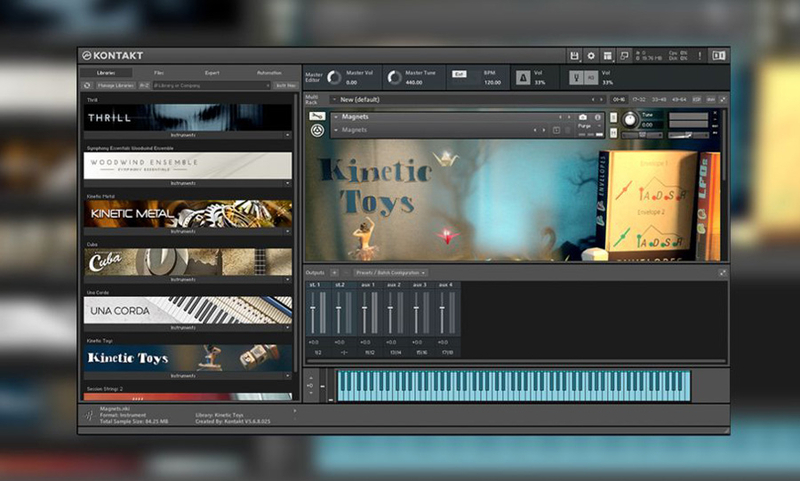Maximize the Outputs panel icon
800x481 pixels.
(722, 273)
